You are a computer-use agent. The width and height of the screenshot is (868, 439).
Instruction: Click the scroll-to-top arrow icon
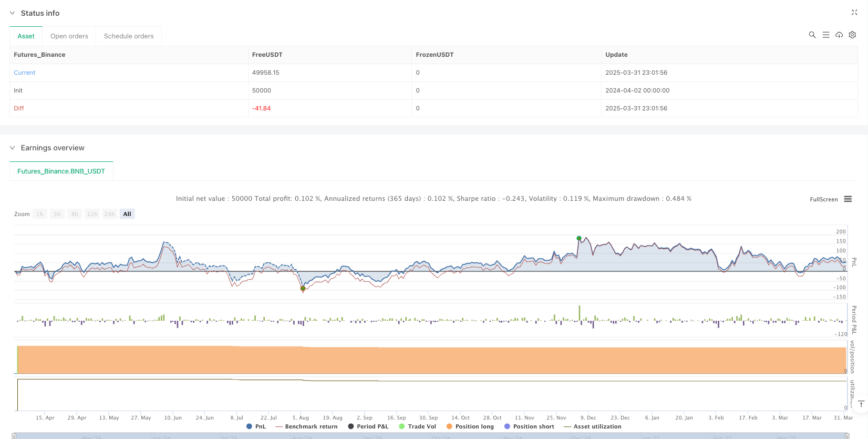[861, 404]
